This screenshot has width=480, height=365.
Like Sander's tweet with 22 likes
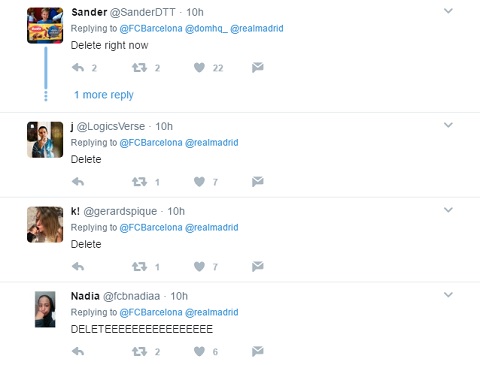[x=199, y=68]
